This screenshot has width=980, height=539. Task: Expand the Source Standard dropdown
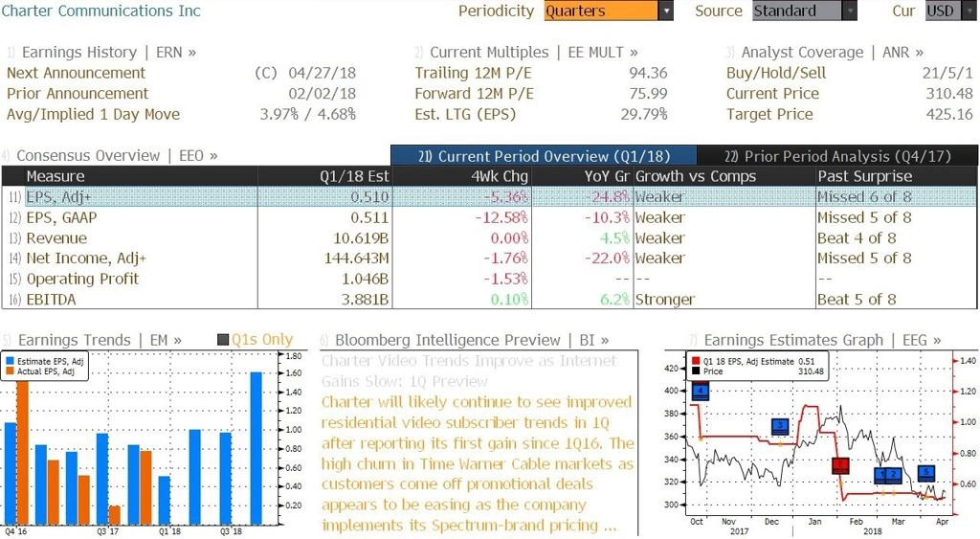point(850,11)
